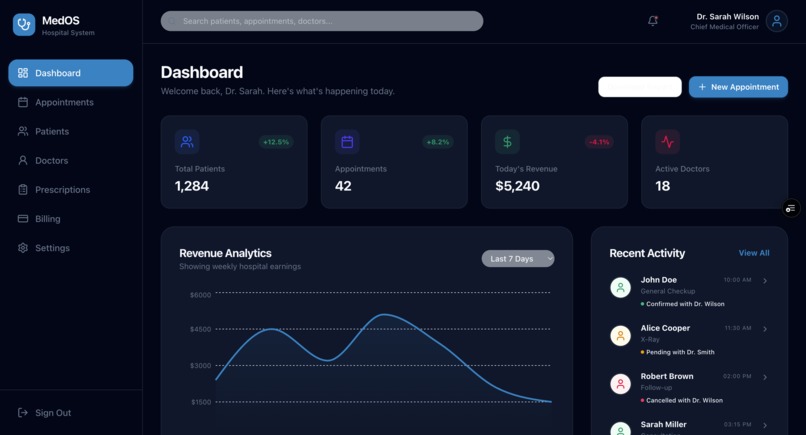Image resolution: width=806 pixels, height=435 pixels.
Task: Open Prescriptions in the sidebar
Action: pyautogui.click(x=70, y=190)
